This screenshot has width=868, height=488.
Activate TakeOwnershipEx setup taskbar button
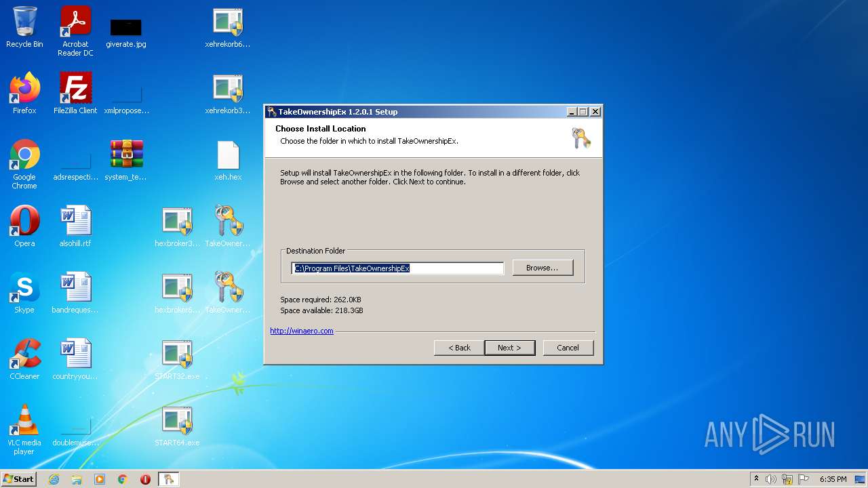point(169,479)
